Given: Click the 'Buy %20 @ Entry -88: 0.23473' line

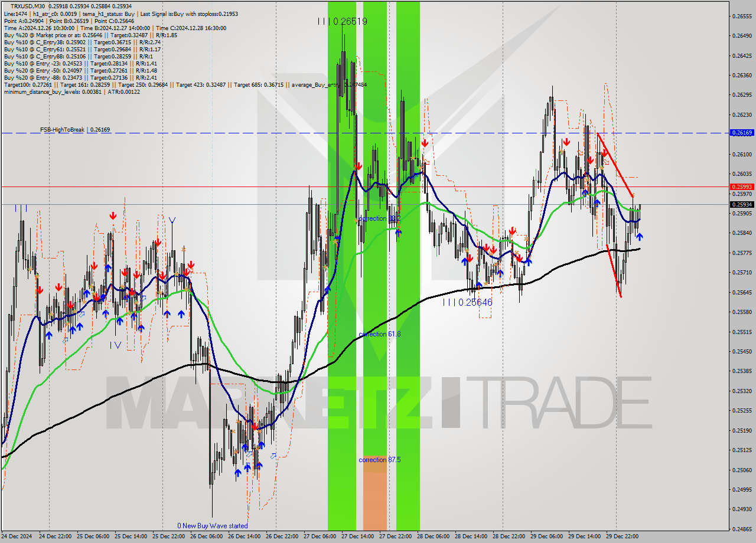Looking at the screenshot, I should tap(80, 77).
